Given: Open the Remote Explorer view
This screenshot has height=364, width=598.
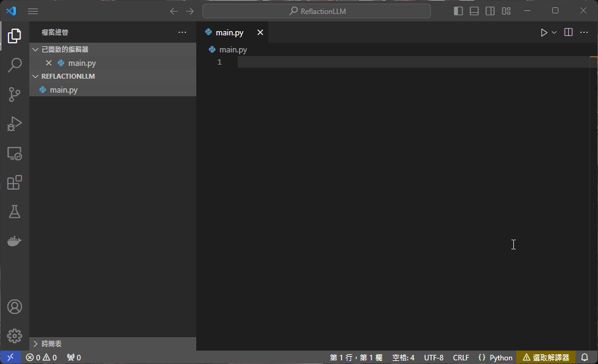Looking at the screenshot, I should click(x=15, y=153).
